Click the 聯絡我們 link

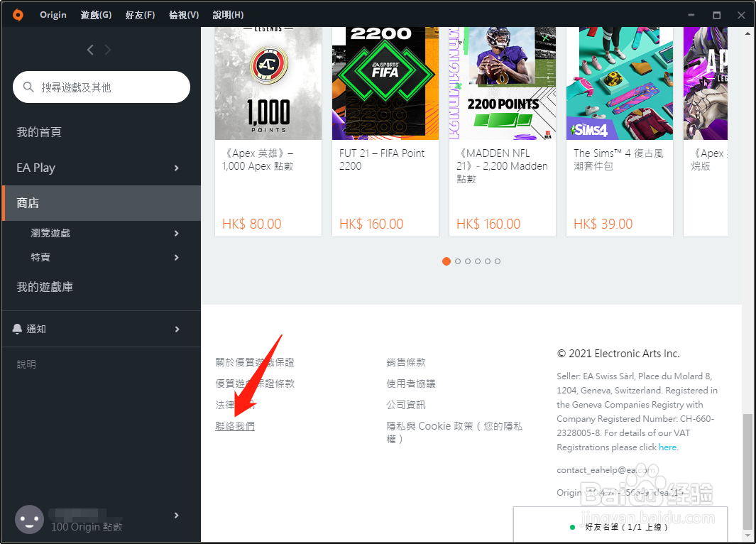(x=235, y=426)
